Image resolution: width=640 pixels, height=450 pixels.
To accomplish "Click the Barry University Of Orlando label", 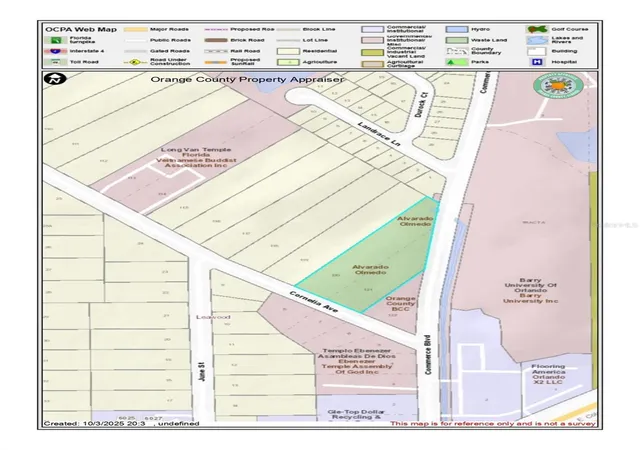I will [x=531, y=290].
